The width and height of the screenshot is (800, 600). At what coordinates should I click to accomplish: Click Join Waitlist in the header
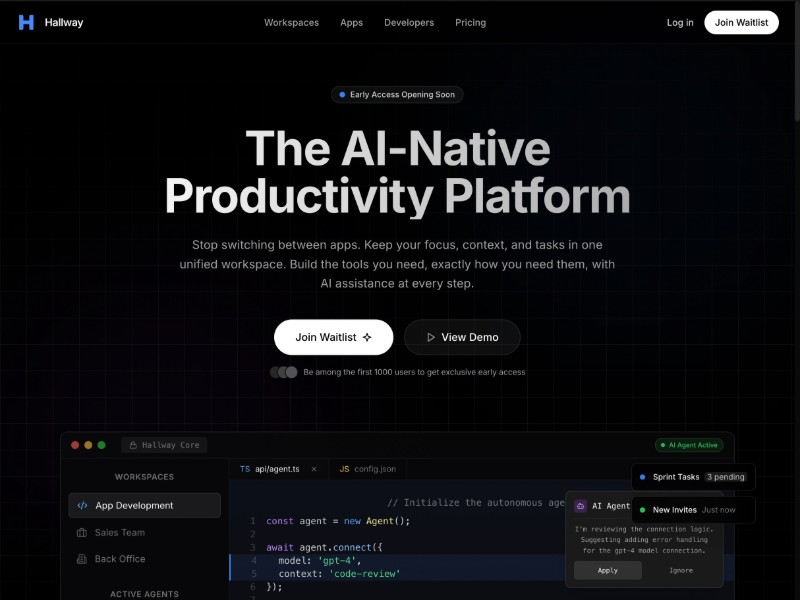pyautogui.click(x=741, y=22)
